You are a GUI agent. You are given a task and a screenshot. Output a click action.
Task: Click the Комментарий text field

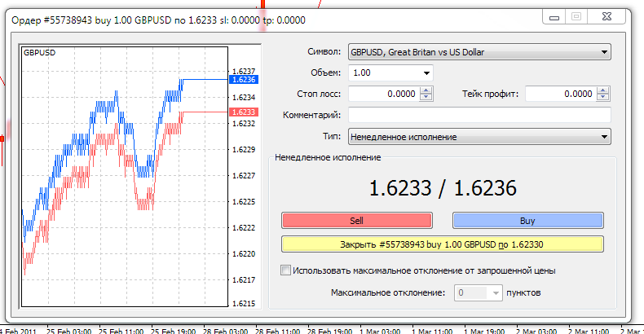(x=479, y=116)
